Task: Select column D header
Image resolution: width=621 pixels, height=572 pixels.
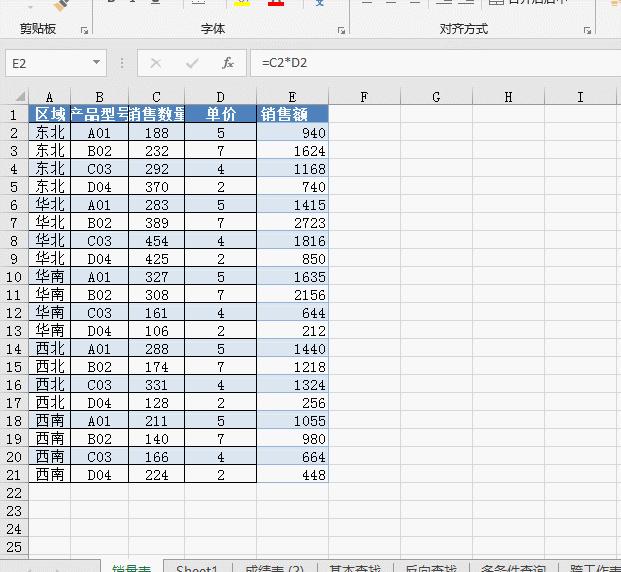Action: (x=221, y=97)
